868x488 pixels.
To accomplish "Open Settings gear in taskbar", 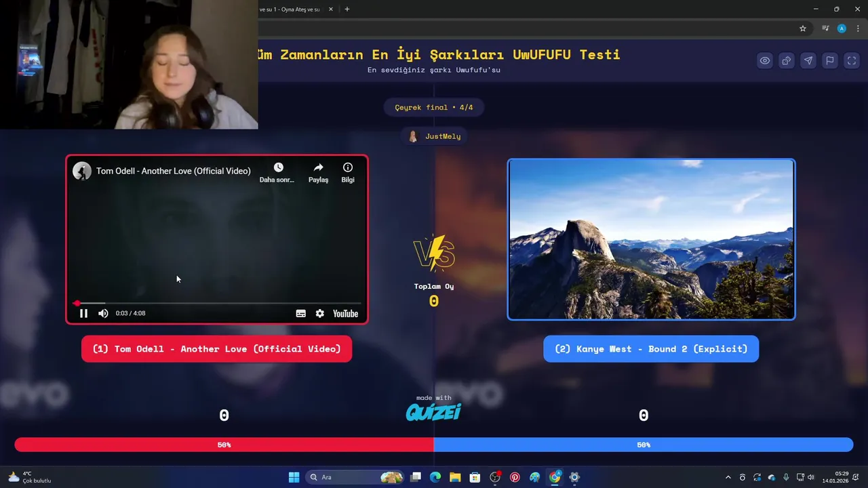I will coord(574,477).
